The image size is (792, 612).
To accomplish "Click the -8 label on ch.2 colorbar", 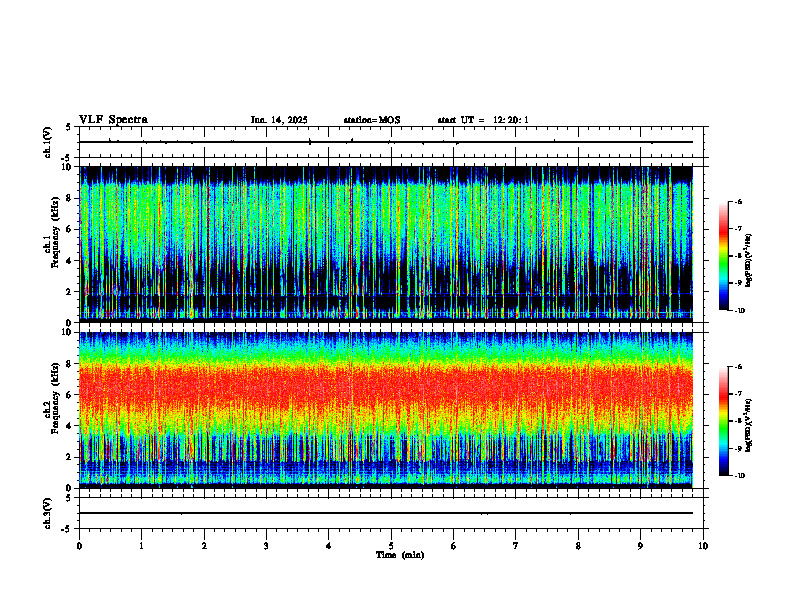I will [738, 421].
